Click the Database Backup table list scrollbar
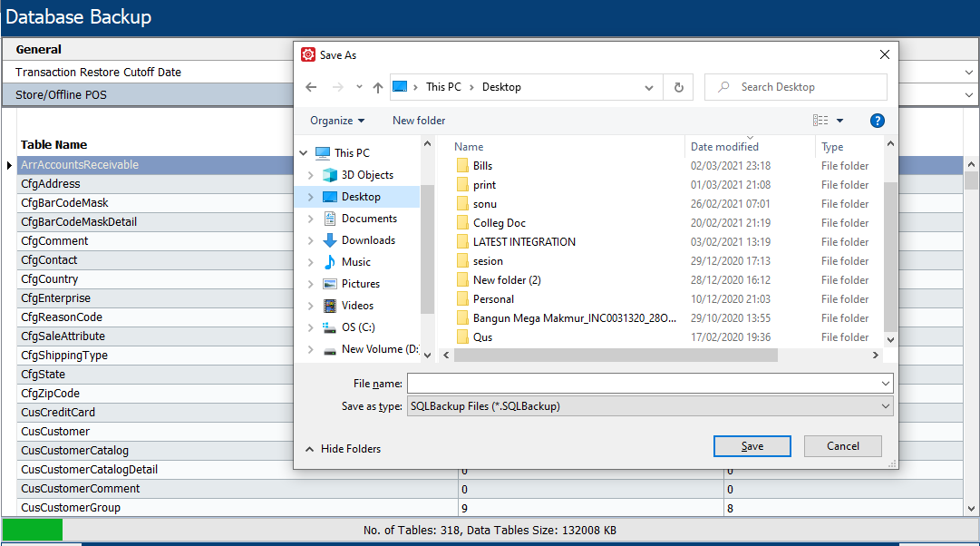Image resolution: width=980 pixels, height=546 pixels. [971, 180]
